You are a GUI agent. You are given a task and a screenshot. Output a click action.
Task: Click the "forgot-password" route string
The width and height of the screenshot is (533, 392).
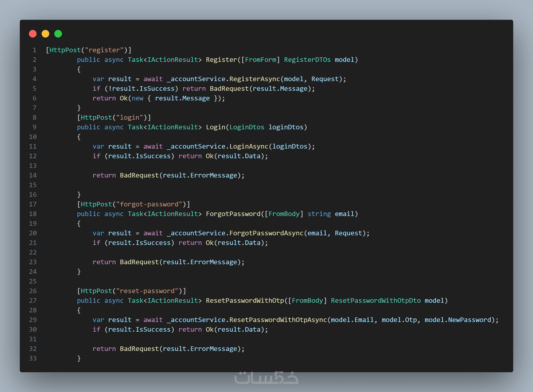[x=149, y=204]
